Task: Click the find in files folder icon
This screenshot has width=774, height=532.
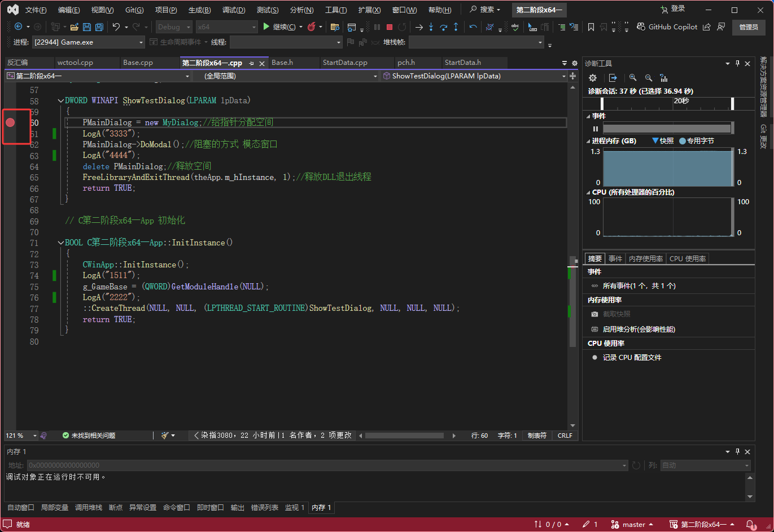Action: [x=335, y=27]
